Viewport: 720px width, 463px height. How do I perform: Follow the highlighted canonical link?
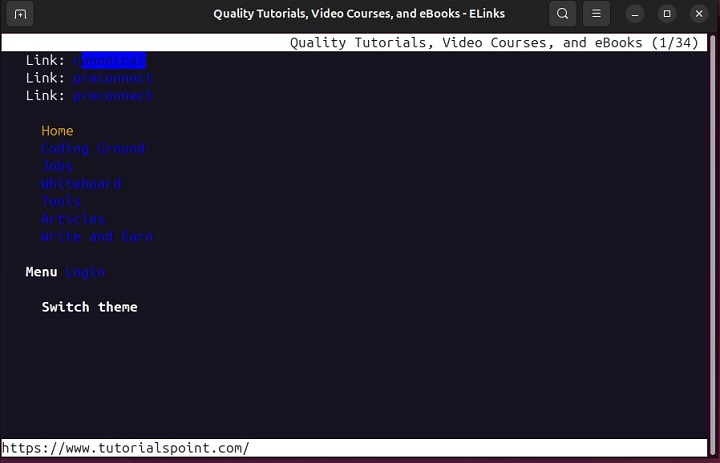[x=110, y=60]
